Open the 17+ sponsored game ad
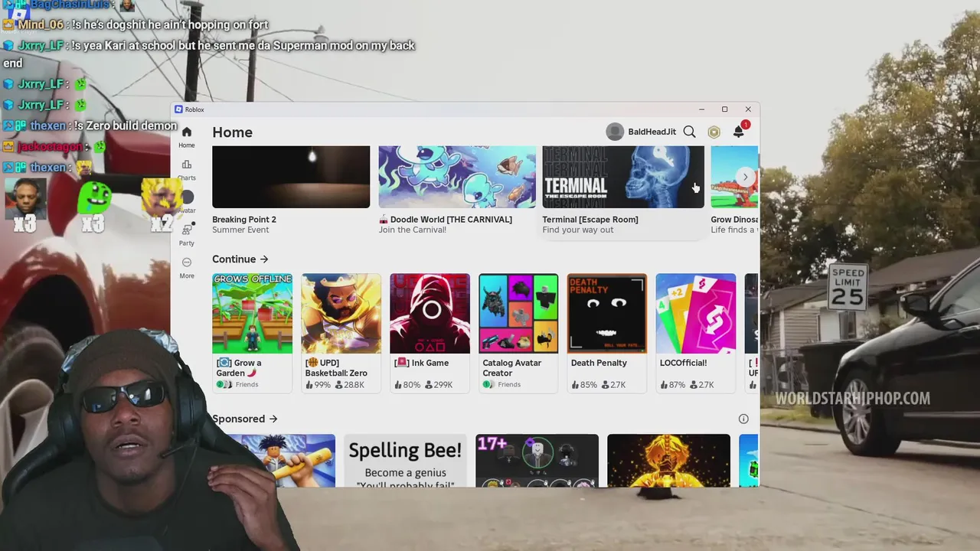 [x=537, y=461]
